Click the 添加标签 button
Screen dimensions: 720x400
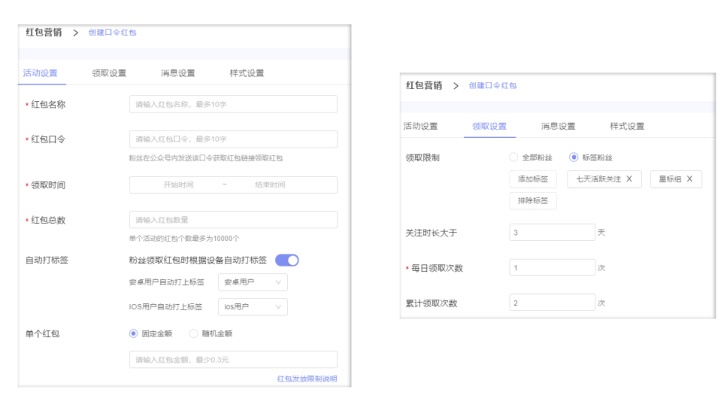pos(533,179)
